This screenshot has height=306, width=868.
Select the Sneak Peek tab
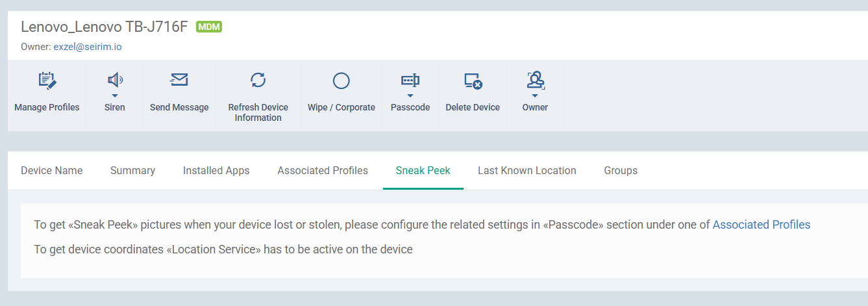pos(423,170)
